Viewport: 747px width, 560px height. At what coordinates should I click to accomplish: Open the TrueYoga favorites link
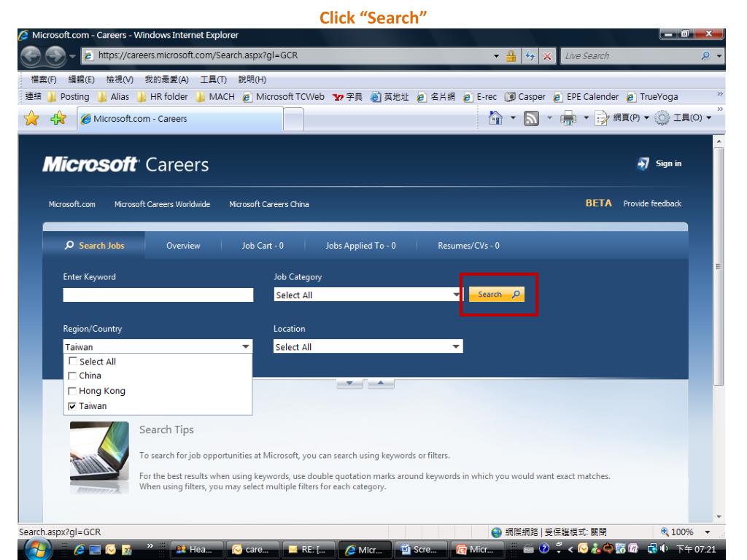652,97
